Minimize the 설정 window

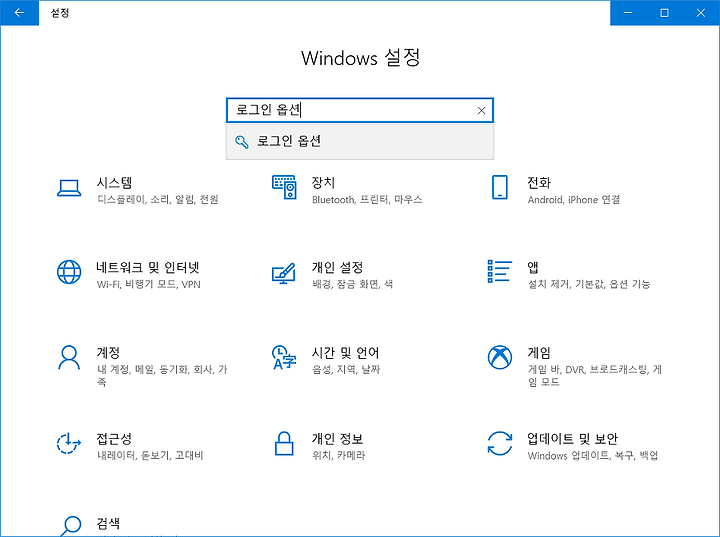(628, 13)
